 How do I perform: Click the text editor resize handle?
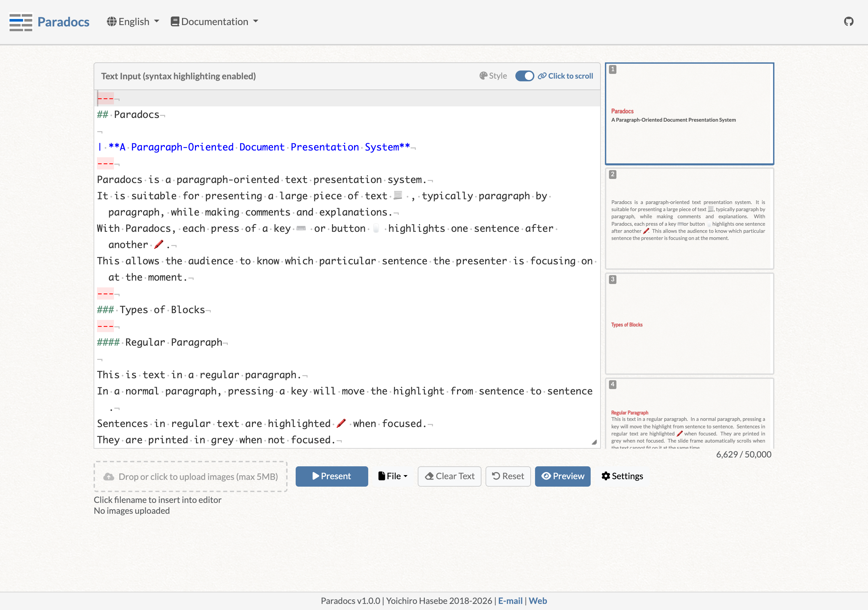click(x=594, y=442)
